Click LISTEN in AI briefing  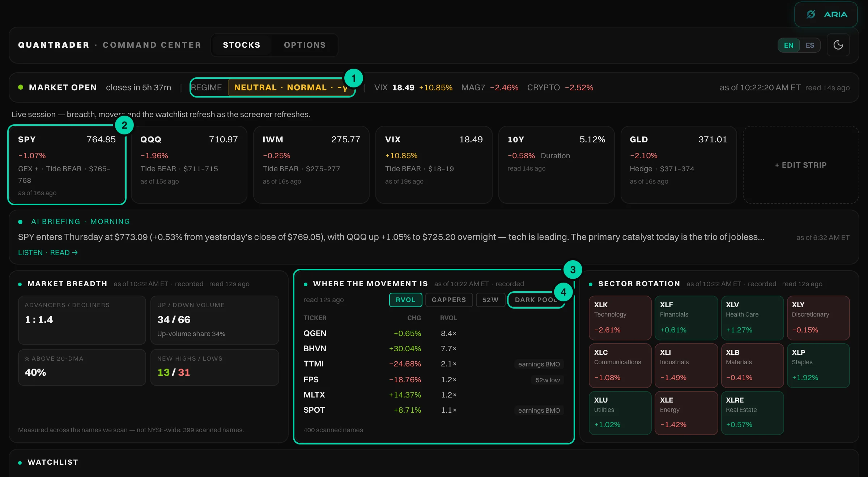[30, 253]
